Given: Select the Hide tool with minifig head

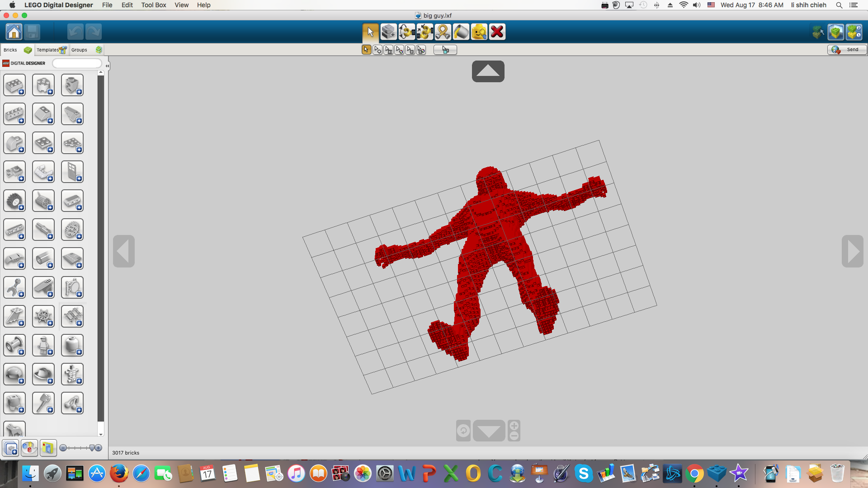Looking at the screenshot, I should click(x=479, y=32).
